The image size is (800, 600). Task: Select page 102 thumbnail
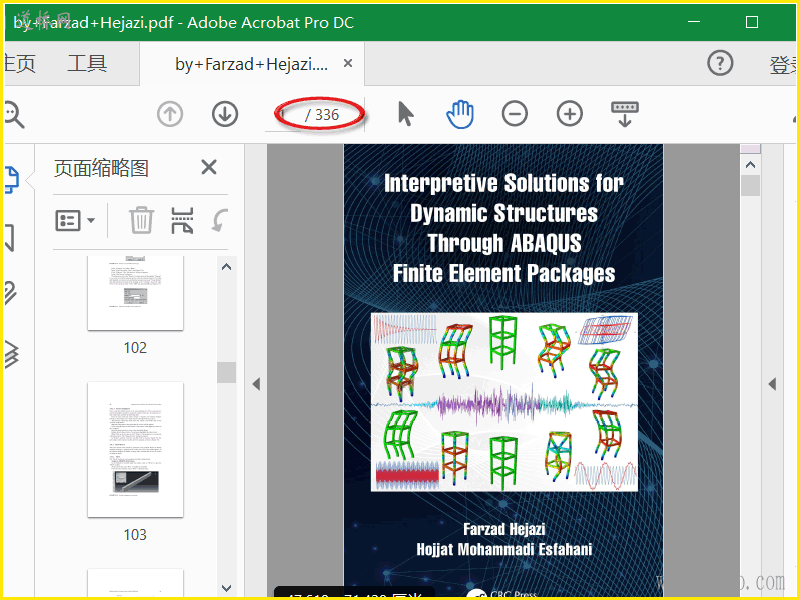pyautogui.click(x=135, y=293)
